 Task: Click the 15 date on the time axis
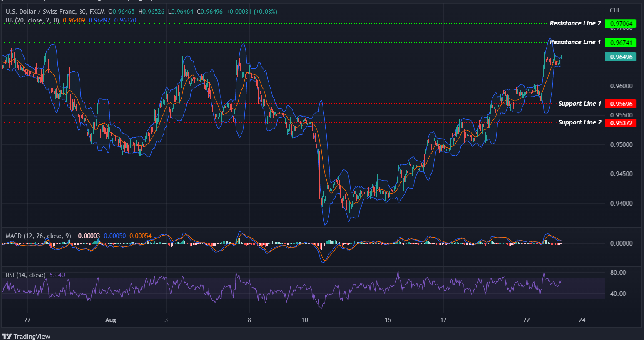tap(388, 320)
